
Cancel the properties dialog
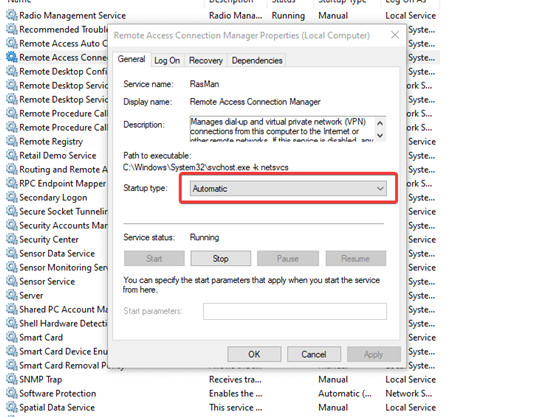[314, 354]
